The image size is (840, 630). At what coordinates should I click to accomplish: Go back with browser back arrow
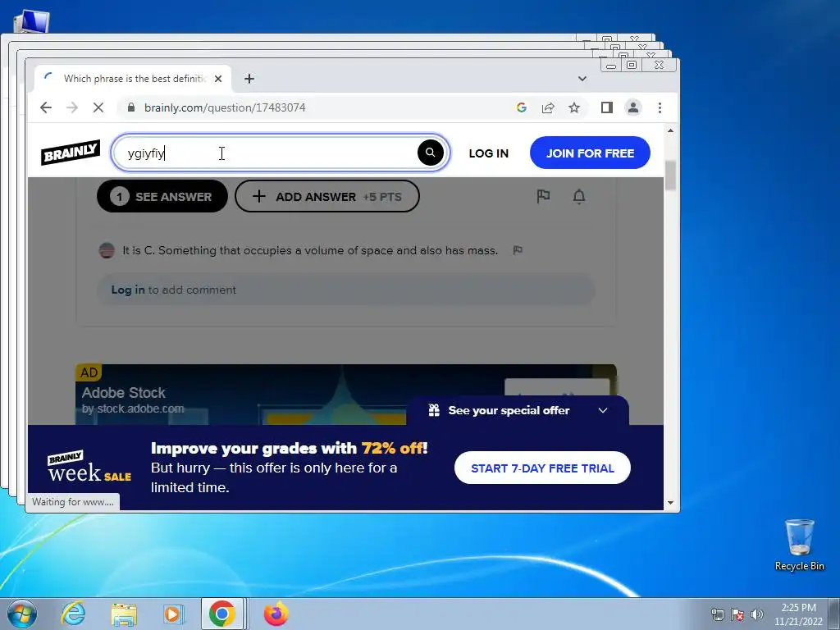[46, 107]
